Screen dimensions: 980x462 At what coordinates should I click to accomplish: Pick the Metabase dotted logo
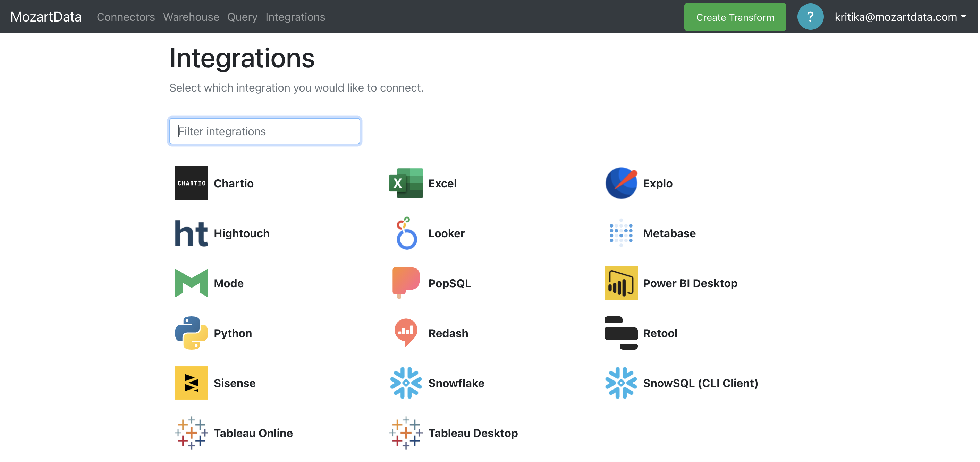621,233
